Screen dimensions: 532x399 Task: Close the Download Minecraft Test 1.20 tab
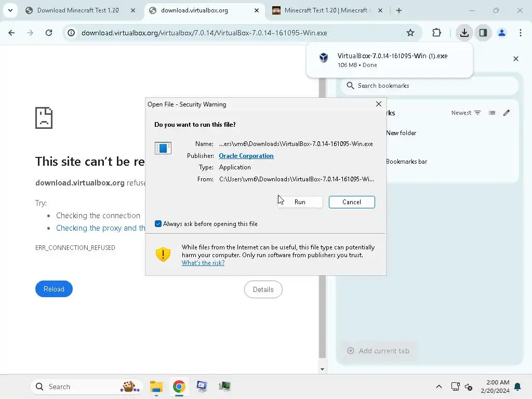(x=133, y=10)
